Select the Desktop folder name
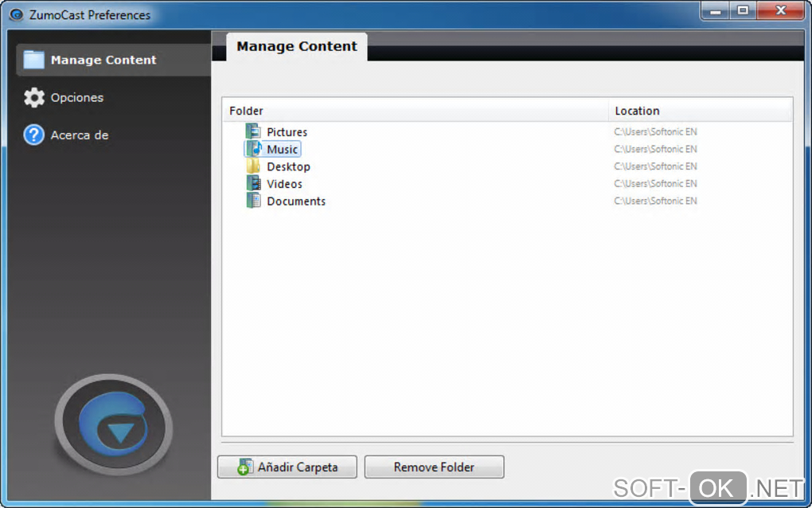The width and height of the screenshot is (812, 508). pyautogui.click(x=288, y=166)
